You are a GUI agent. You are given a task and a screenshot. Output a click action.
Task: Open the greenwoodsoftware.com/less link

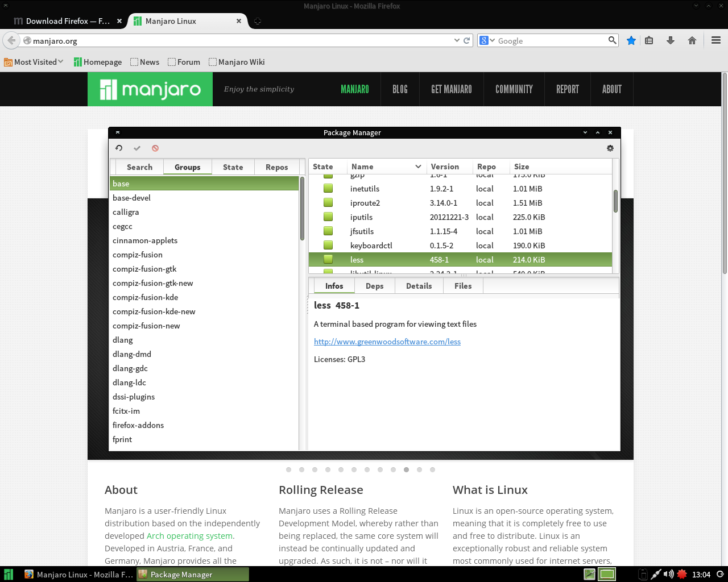387,342
